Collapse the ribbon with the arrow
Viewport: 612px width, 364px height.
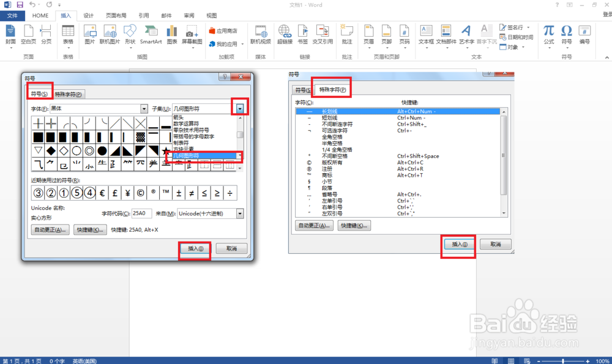(x=607, y=58)
